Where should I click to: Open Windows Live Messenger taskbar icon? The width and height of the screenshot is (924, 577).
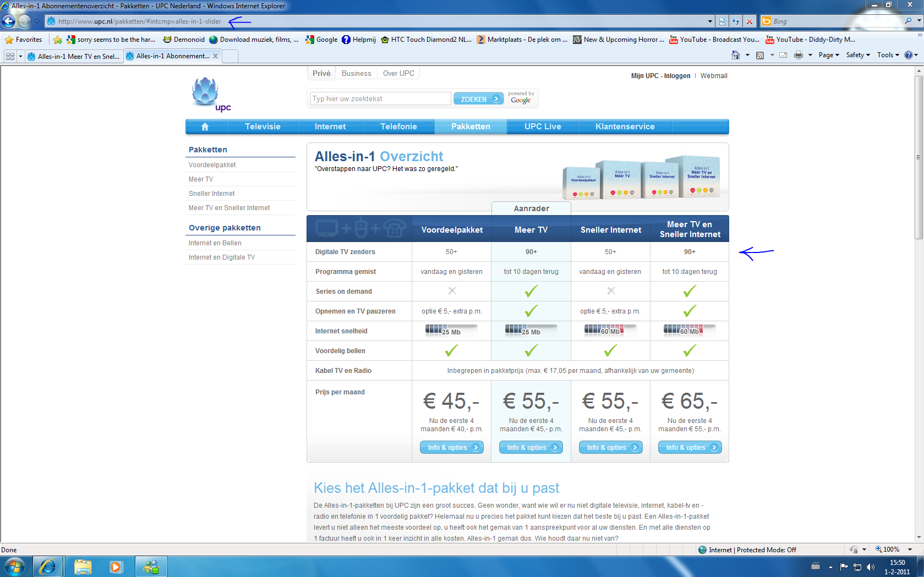point(151,567)
